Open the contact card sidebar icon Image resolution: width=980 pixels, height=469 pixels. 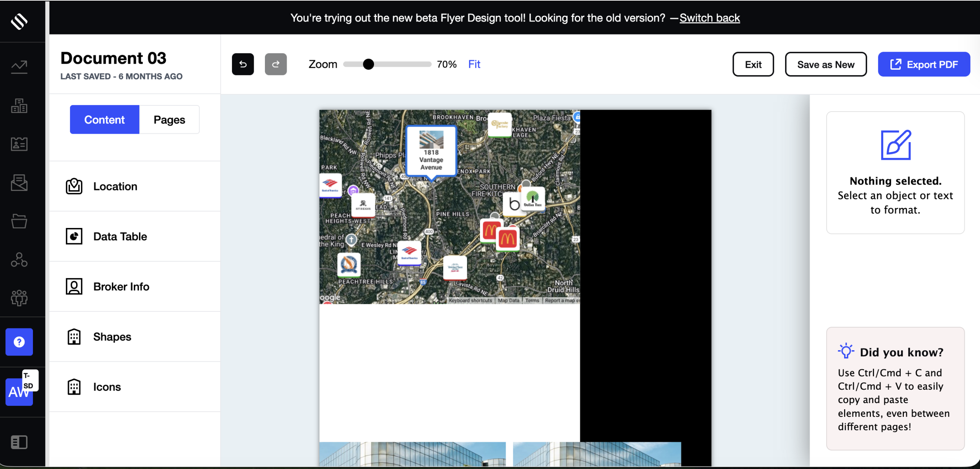coord(19,144)
